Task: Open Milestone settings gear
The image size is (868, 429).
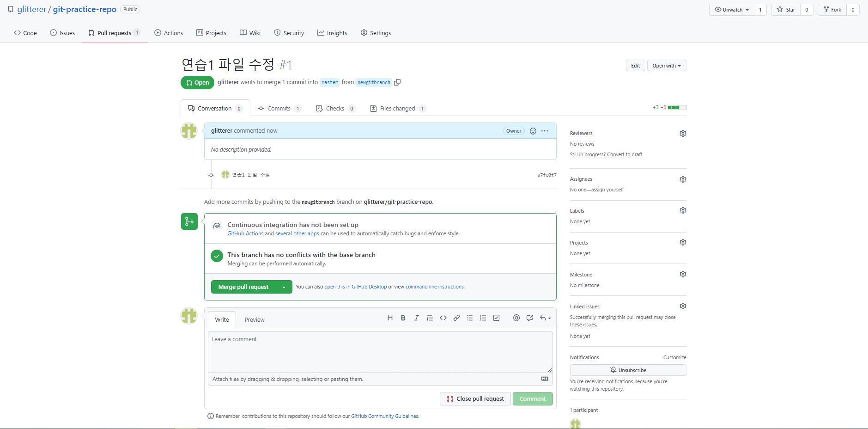Action: click(683, 275)
